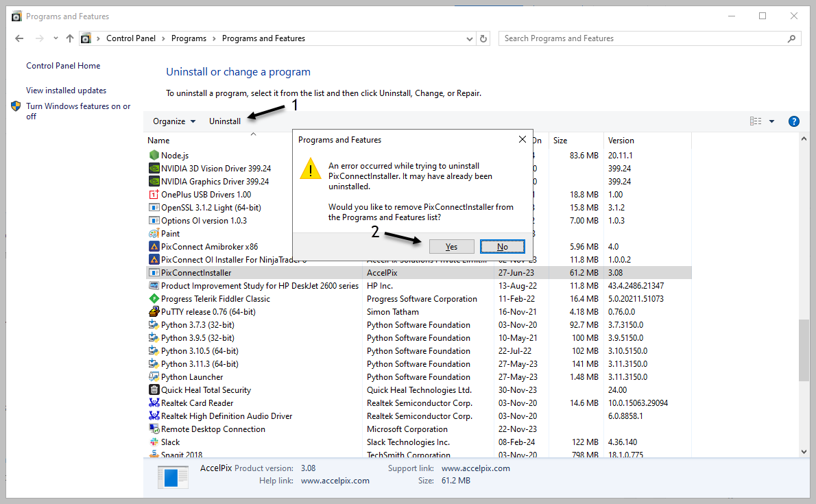Open View installed updates link

[x=66, y=91]
